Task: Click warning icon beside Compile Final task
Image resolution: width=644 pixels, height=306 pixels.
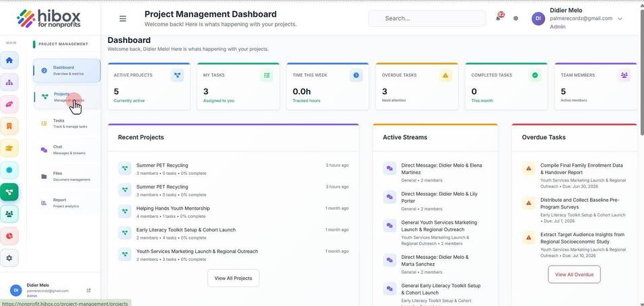Action: click(x=528, y=168)
